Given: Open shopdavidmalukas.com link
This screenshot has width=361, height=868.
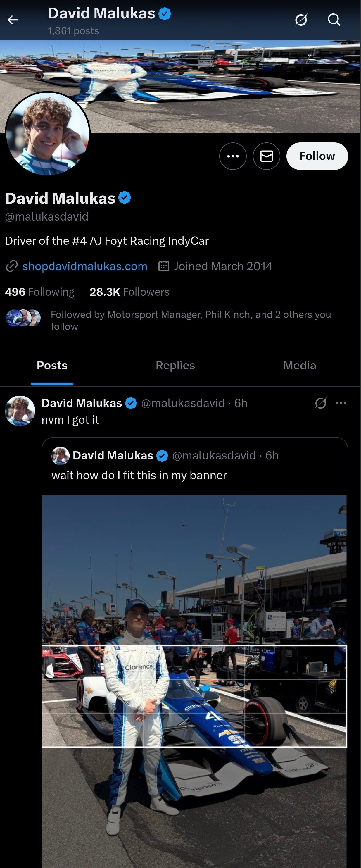Looking at the screenshot, I should pyautogui.click(x=84, y=266).
